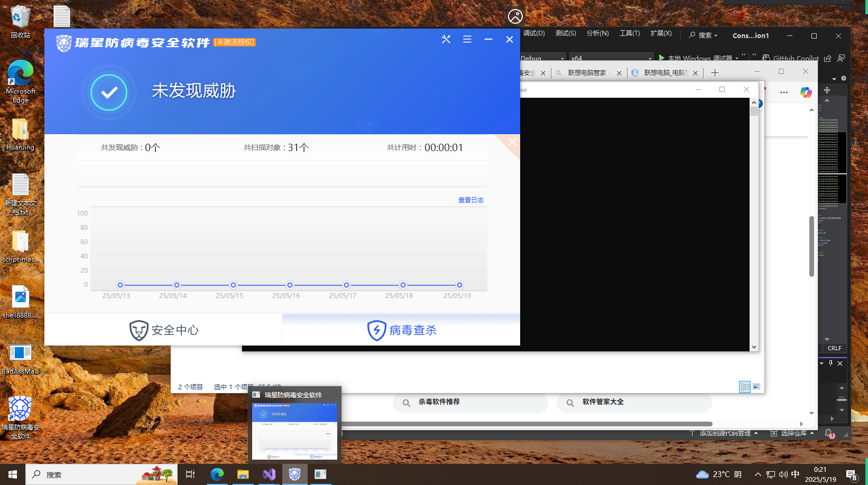The image size is (868, 485).
Task: Open the Rising antivirus hamburger menu
Action: tap(467, 39)
